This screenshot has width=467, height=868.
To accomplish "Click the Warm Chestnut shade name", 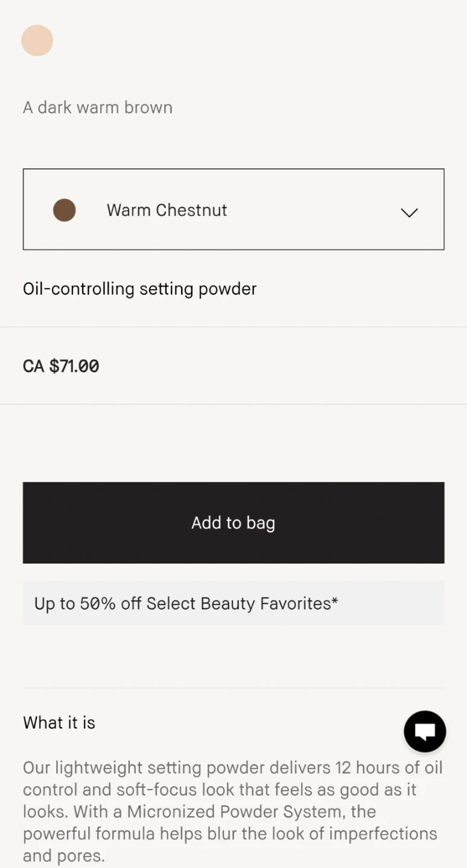I will (x=167, y=210).
